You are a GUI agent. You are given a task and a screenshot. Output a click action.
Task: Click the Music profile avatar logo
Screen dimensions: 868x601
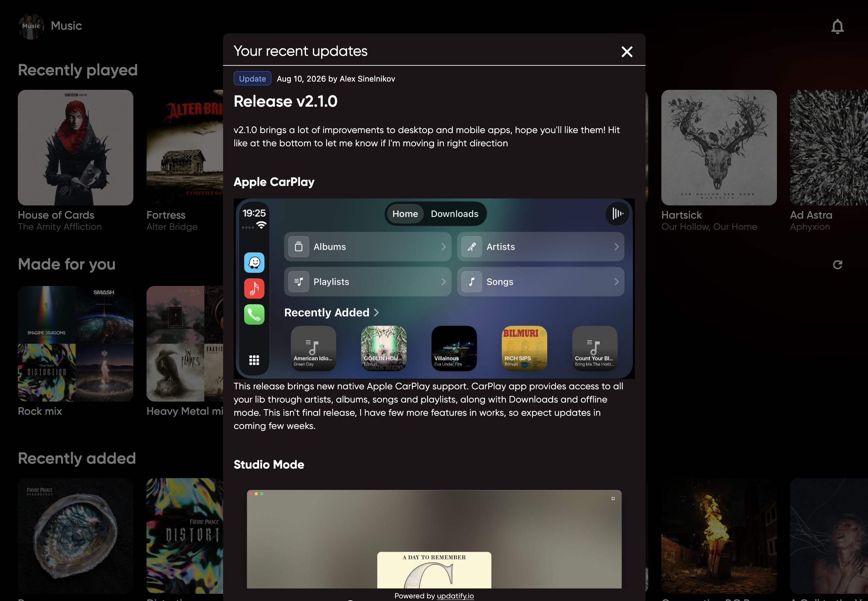tap(31, 26)
